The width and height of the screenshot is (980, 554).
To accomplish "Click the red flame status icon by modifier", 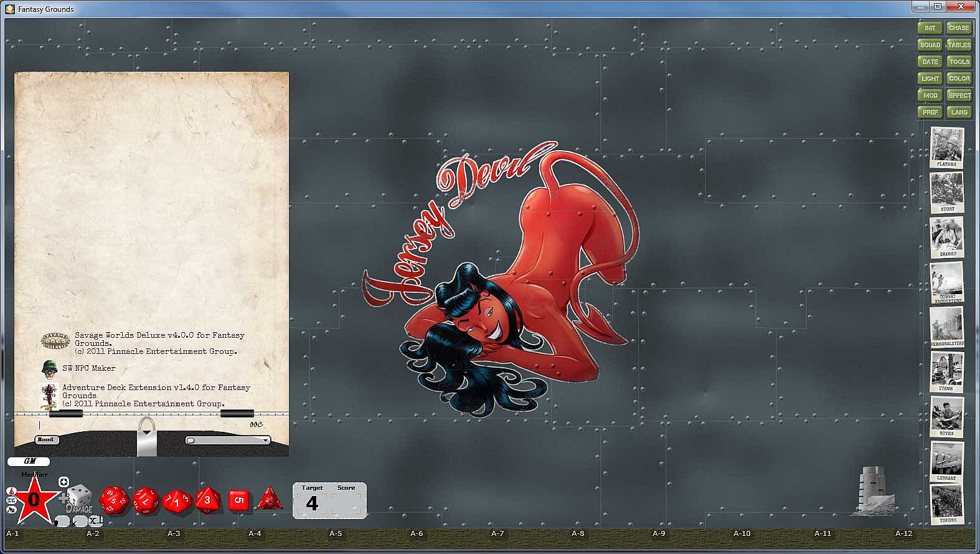I will (11, 491).
